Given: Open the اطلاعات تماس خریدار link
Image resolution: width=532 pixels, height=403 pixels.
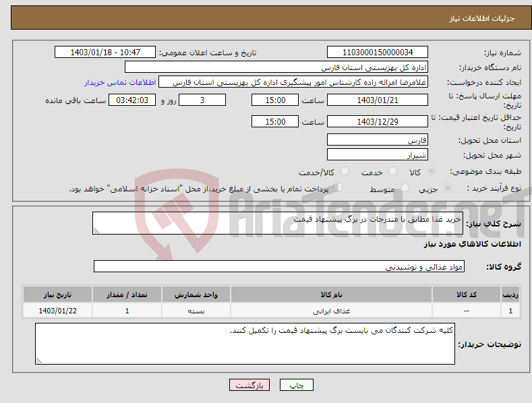Looking at the screenshot, I should click(120, 82).
